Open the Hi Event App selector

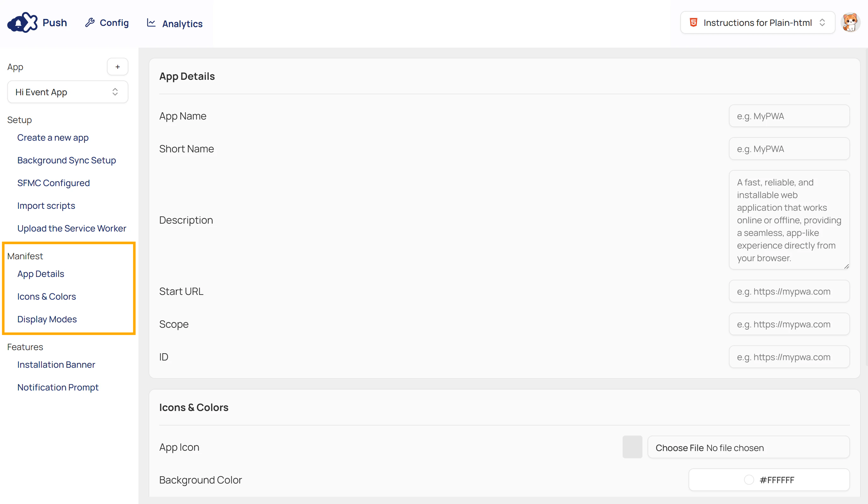[x=67, y=92]
